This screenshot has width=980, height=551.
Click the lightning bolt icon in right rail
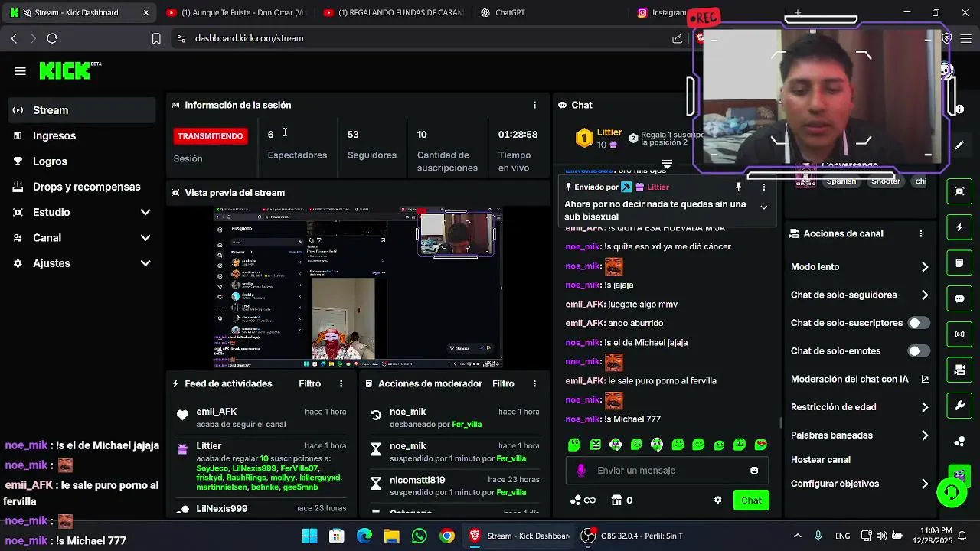click(x=959, y=227)
